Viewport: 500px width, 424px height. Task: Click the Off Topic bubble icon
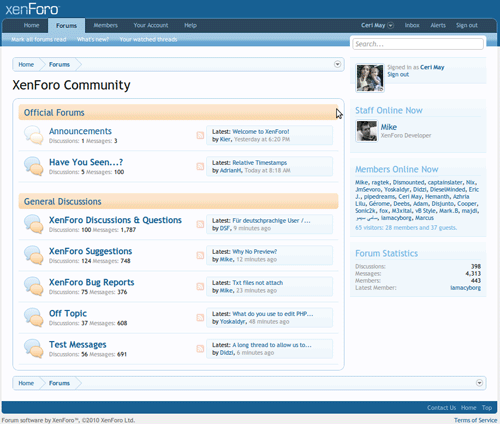point(34,317)
